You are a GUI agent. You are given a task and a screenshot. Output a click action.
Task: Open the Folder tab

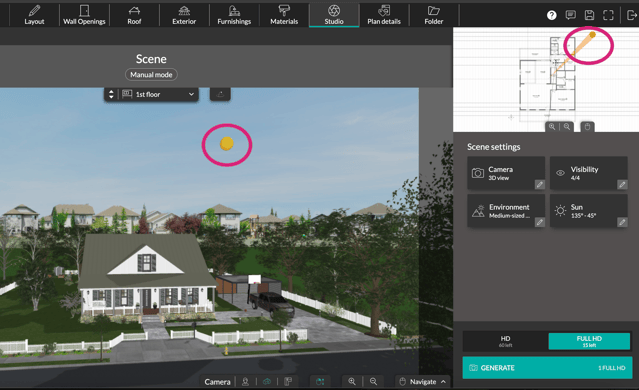pyautogui.click(x=434, y=15)
